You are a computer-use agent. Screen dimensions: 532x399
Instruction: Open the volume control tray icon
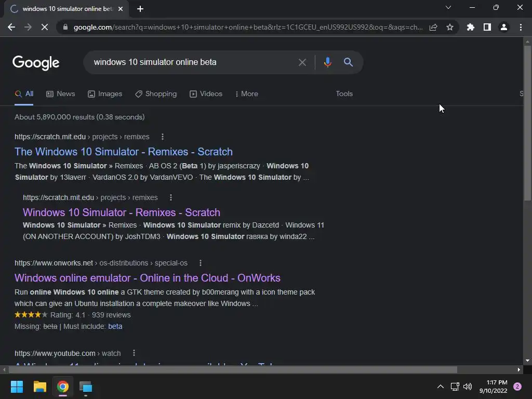coord(468,387)
